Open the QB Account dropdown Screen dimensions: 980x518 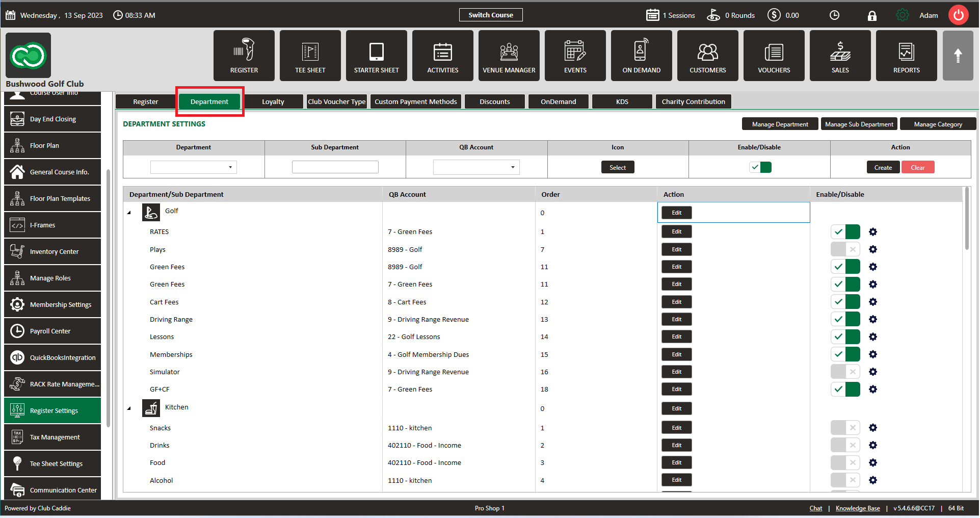pyautogui.click(x=476, y=167)
